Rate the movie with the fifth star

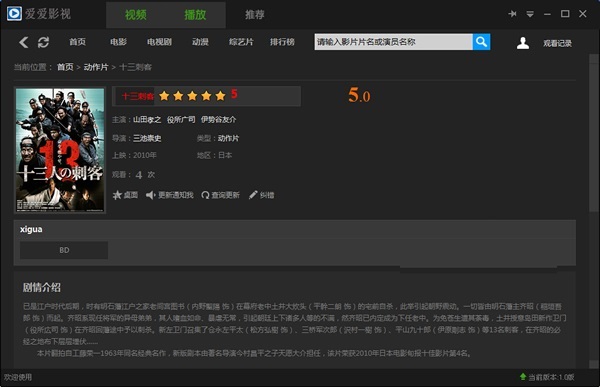[x=220, y=96]
